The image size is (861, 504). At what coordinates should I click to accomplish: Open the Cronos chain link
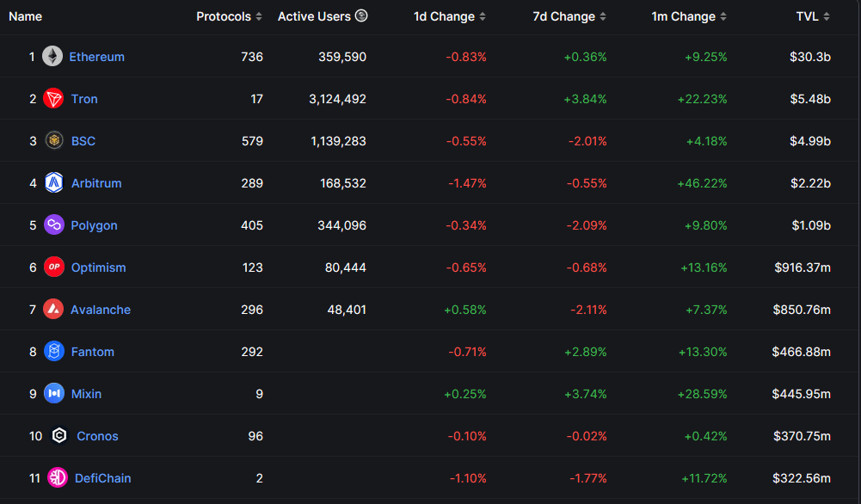[97, 436]
